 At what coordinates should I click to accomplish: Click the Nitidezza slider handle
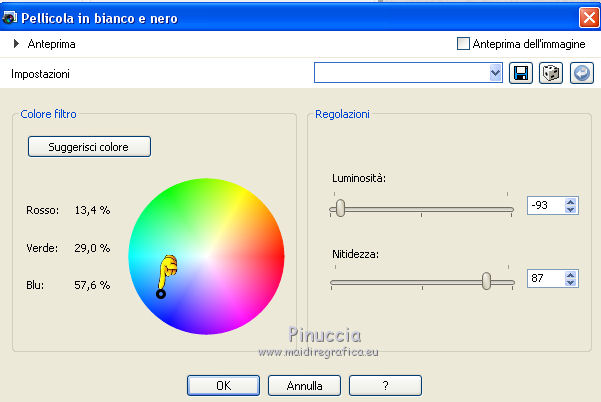(486, 281)
